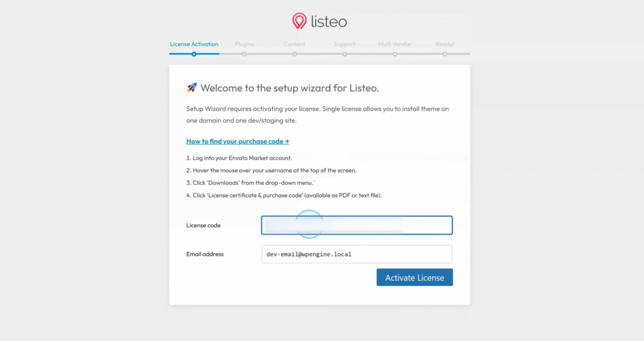Jump to the Vendor step tab
The height and width of the screenshot is (341, 644).
coord(395,44)
